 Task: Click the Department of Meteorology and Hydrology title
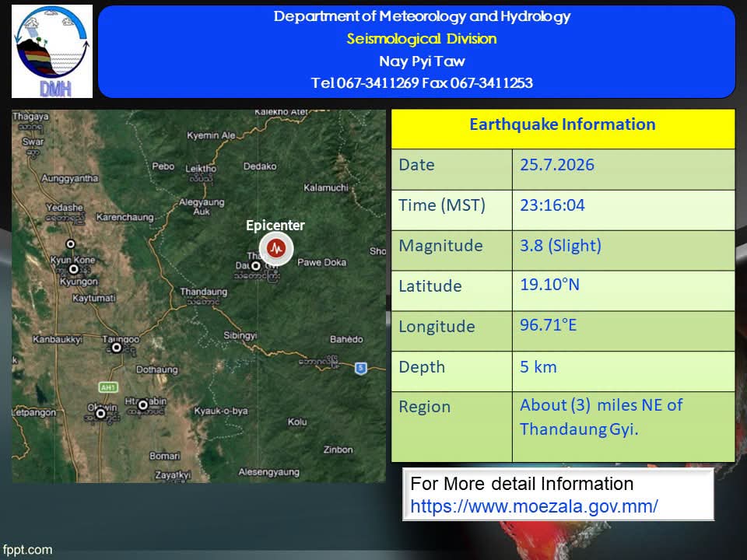422,16
